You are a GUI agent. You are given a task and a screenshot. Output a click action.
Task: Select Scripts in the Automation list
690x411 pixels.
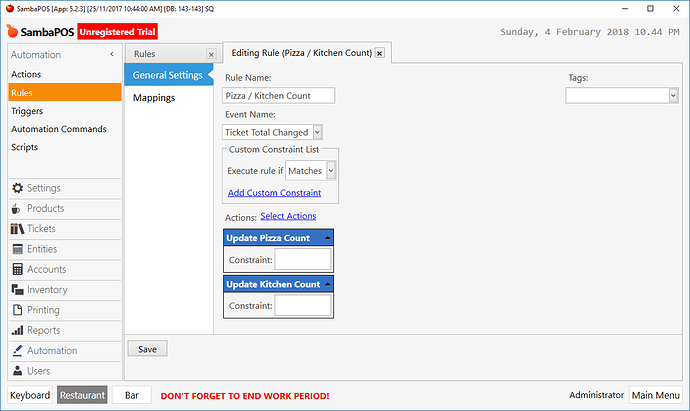pos(25,147)
